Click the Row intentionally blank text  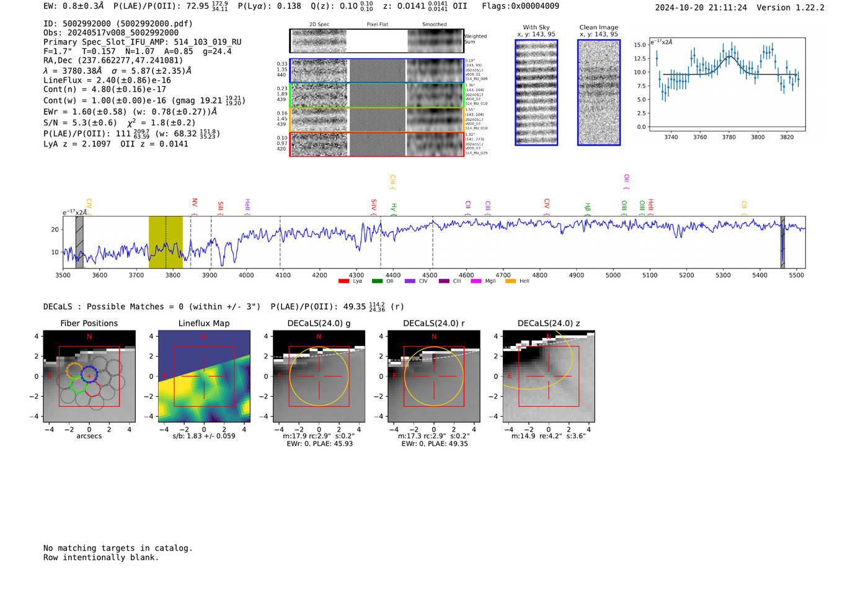[x=101, y=558]
